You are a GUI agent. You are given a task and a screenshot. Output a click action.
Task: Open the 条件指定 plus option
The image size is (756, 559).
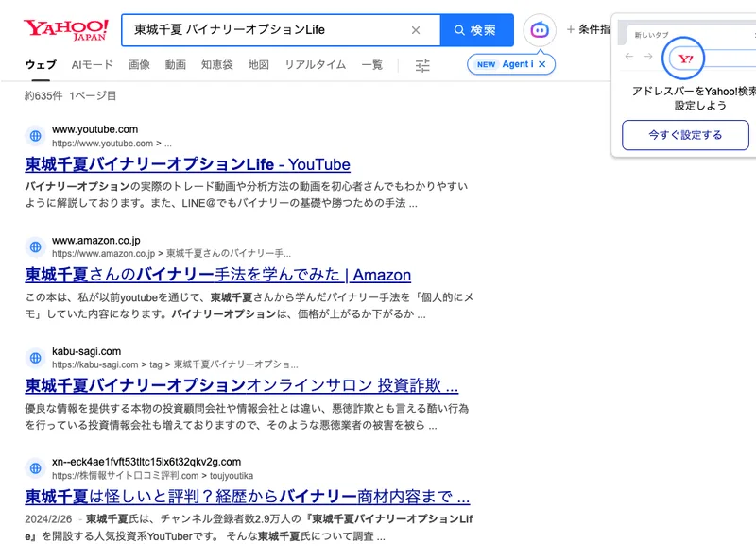pos(588,30)
